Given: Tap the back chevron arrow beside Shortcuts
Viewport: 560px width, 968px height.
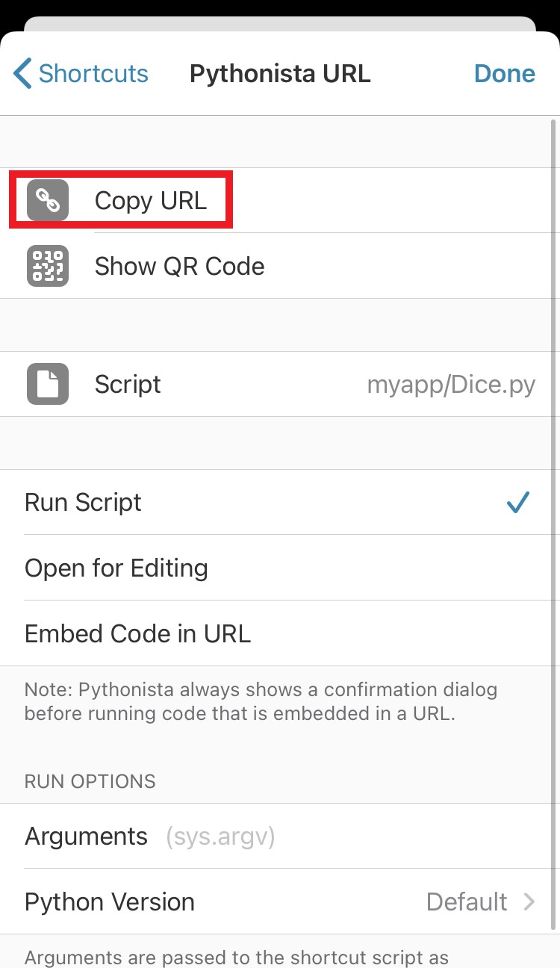Looking at the screenshot, I should (x=22, y=74).
